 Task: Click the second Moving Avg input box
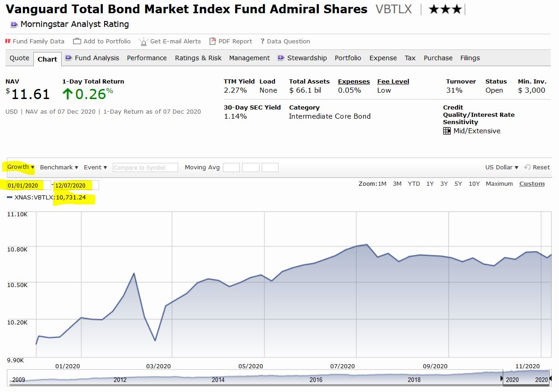point(251,167)
